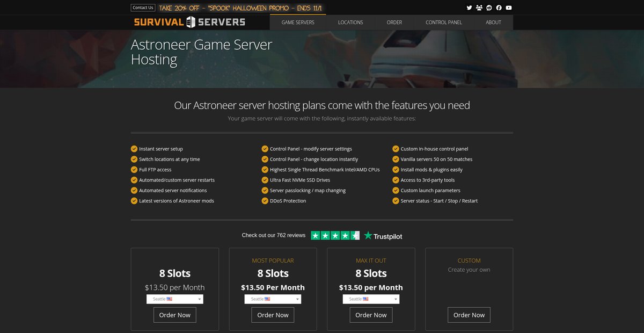The height and width of the screenshot is (333, 644).
Task: Open the YouTube channel icon
Action: 509,8
